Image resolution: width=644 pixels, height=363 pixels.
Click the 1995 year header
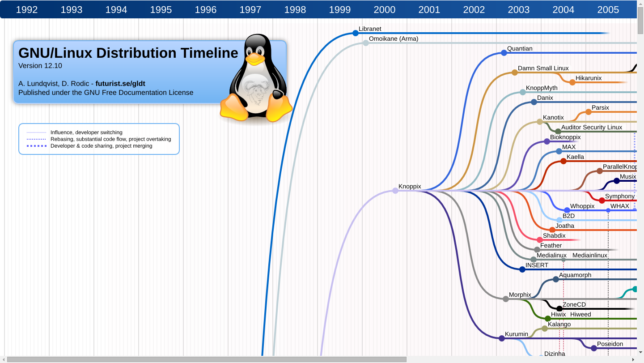click(x=161, y=9)
